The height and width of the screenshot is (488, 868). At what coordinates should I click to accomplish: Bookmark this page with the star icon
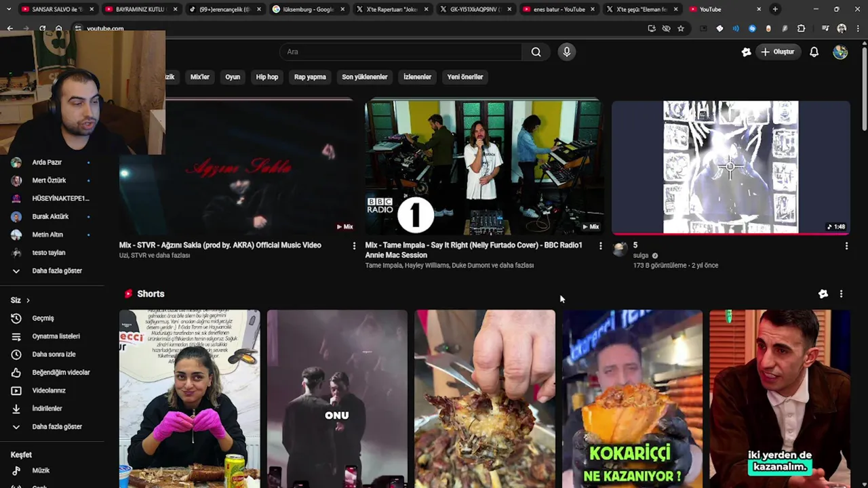coord(681,28)
